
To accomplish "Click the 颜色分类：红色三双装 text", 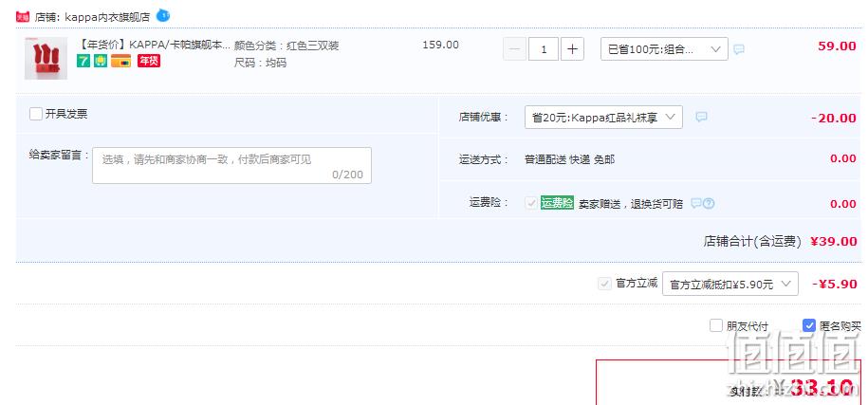I will [x=286, y=46].
